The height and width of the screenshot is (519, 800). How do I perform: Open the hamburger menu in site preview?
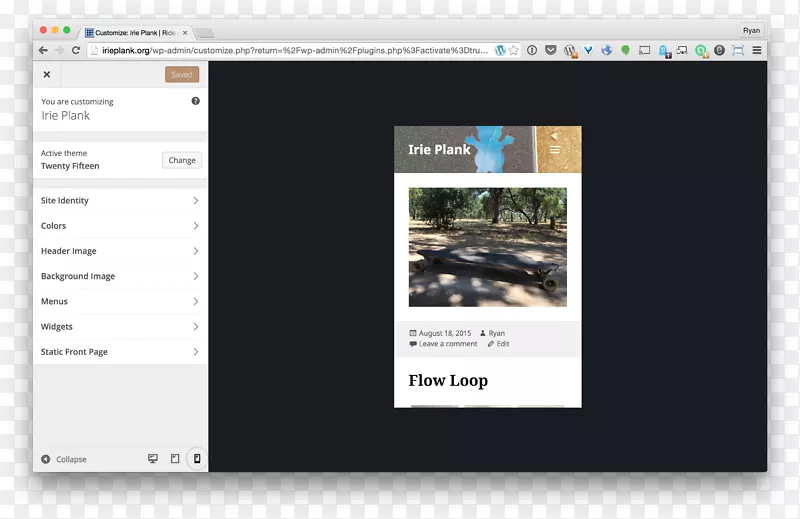click(555, 150)
